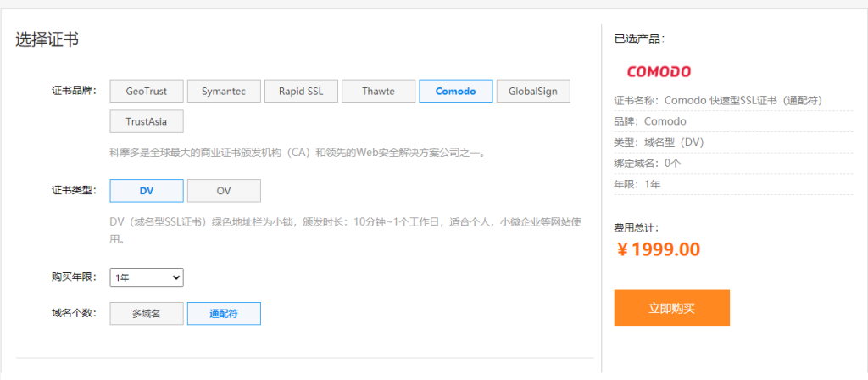Select 多域名 domain count option
This screenshot has height=380, width=868.
tap(147, 314)
